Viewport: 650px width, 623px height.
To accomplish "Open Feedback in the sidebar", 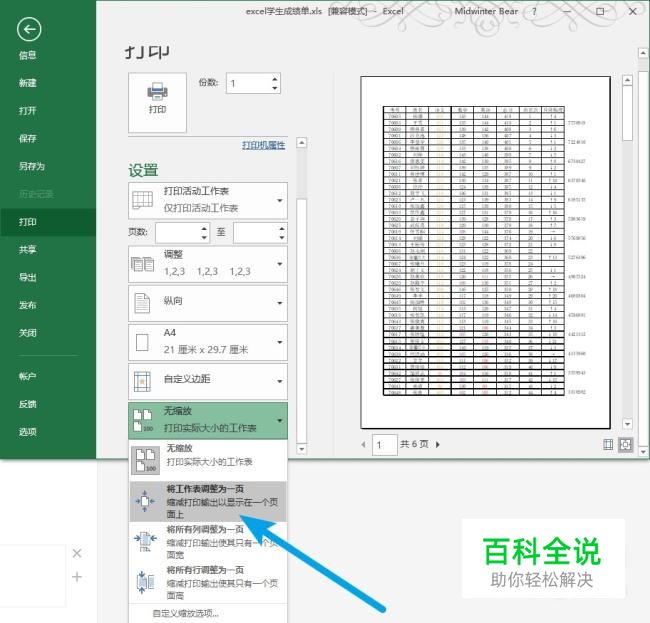I will tap(27, 404).
